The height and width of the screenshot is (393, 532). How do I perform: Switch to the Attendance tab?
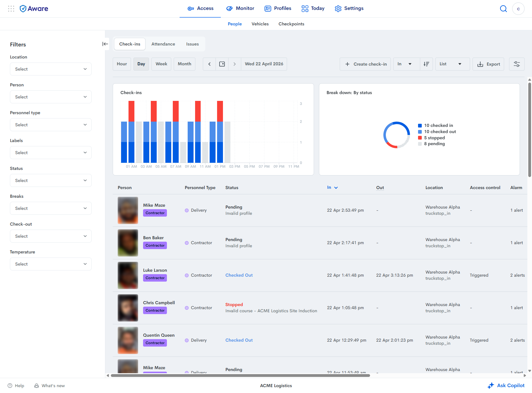163,44
